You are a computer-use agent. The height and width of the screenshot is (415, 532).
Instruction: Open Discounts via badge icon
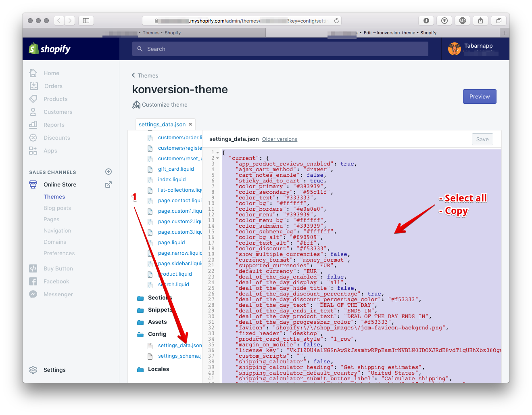(x=33, y=138)
